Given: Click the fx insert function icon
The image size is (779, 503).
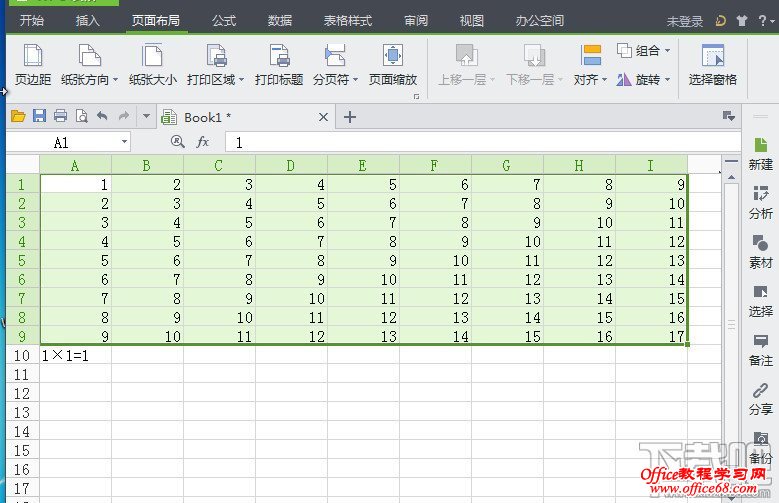Looking at the screenshot, I should tap(202, 142).
